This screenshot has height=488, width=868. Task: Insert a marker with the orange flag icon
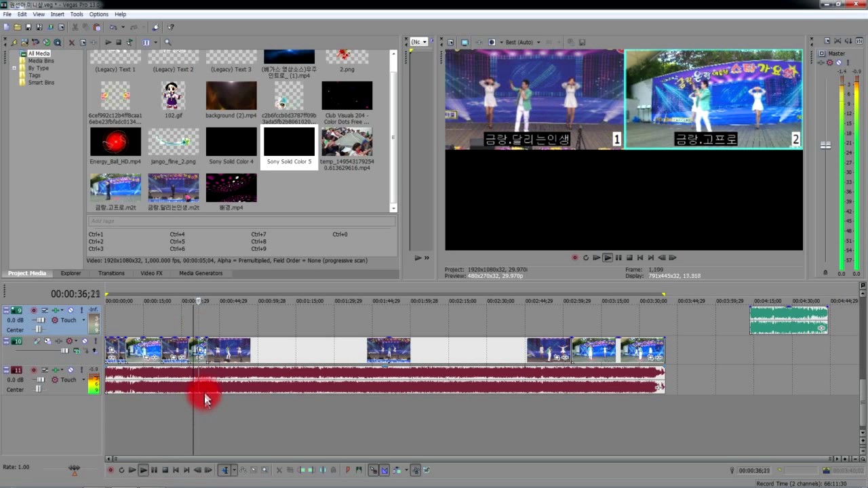click(x=348, y=470)
